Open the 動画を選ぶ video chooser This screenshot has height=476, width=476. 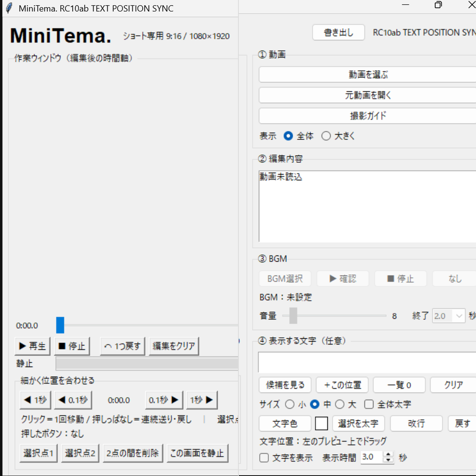pyautogui.click(x=367, y=75)
